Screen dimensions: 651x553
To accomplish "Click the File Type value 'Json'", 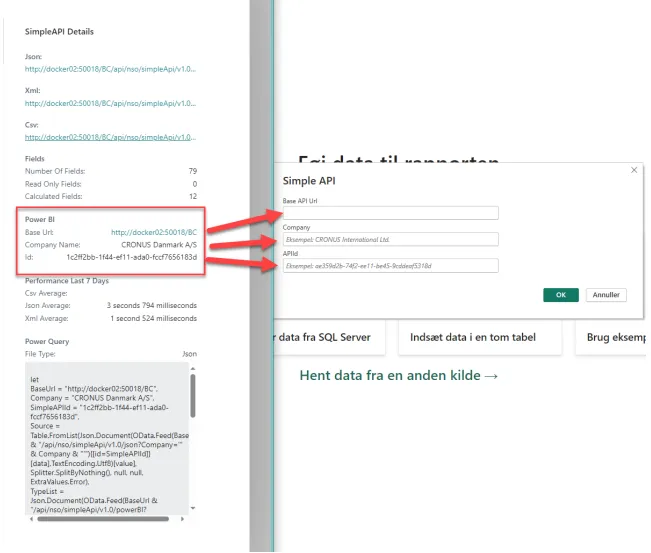I will point(189,354).
